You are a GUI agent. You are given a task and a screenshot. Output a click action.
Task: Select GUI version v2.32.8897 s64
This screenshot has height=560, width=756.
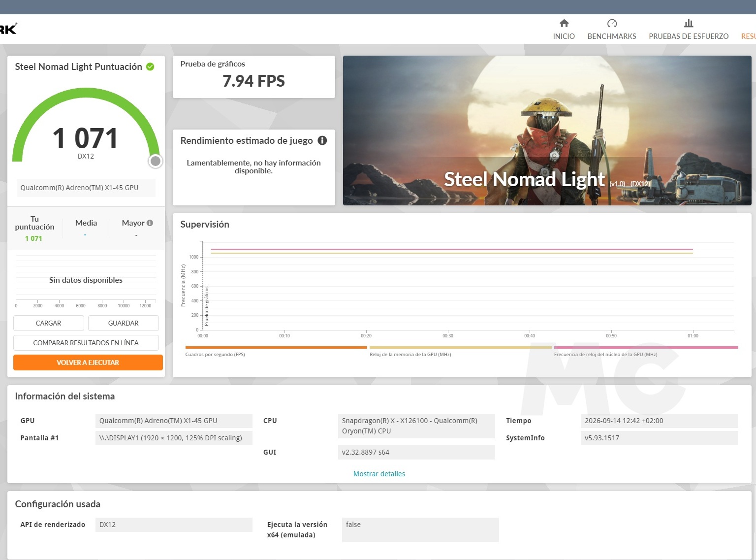(x=416, y=452)
